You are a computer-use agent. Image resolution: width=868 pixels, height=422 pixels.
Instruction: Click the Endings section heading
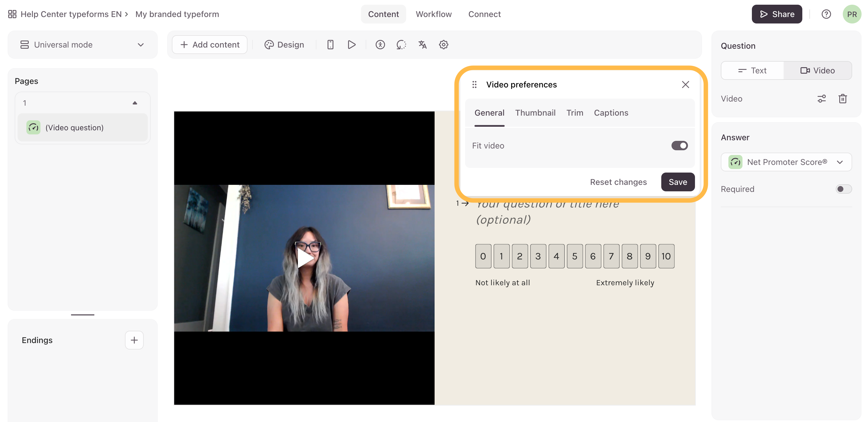click(x=37, y=340)
